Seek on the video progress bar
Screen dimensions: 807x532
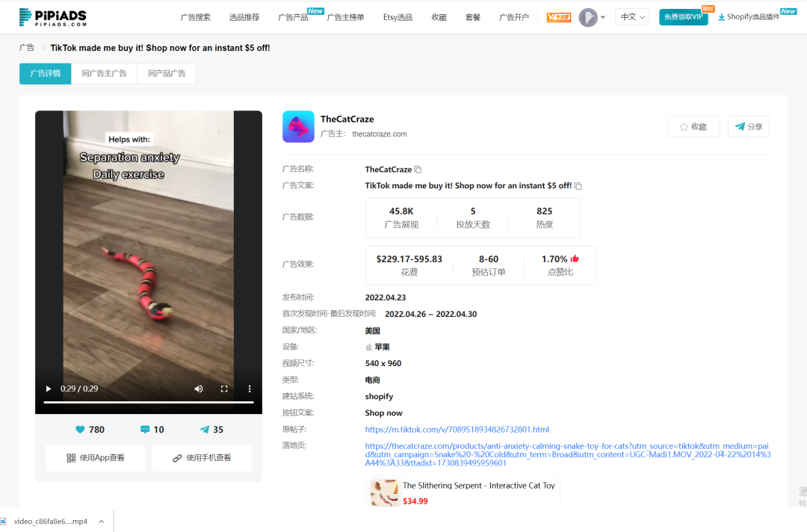click(149, 402)
